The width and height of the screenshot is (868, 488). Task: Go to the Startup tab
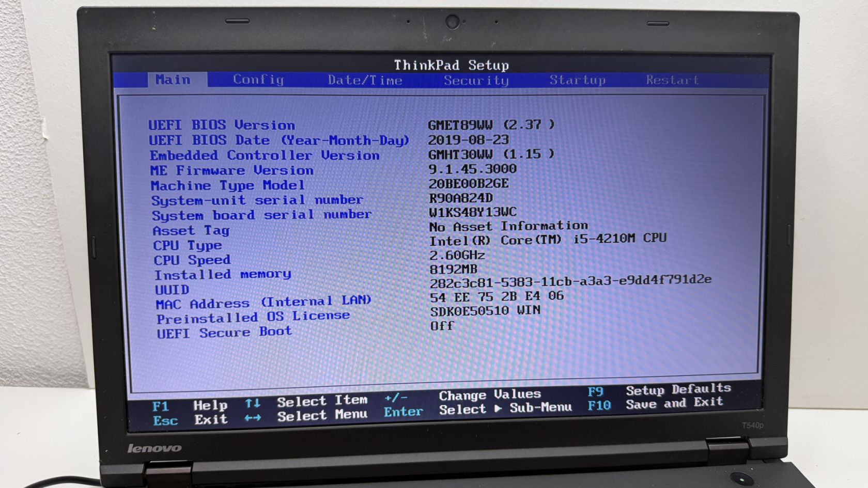577,80
